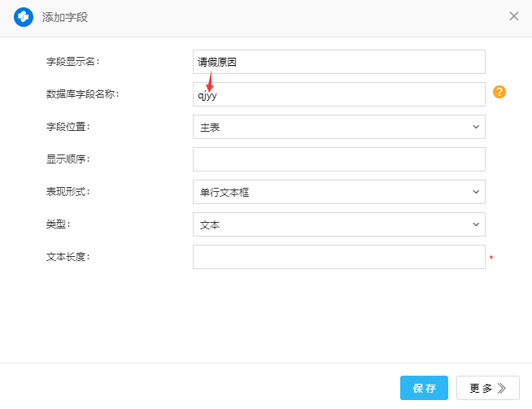Click the empty 文本长度 input box
The image size is (532, 409).
point(338,257)
